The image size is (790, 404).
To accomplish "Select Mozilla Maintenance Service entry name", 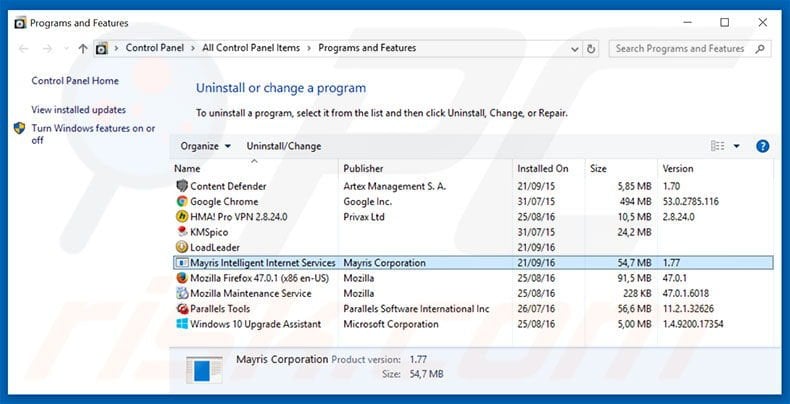I will [251, 293].
